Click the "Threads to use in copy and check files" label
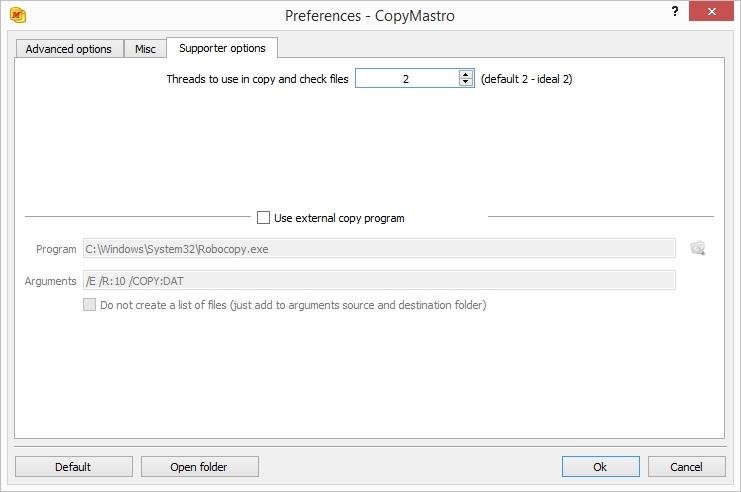Screen dimensions: 741x492 point(257,79)
